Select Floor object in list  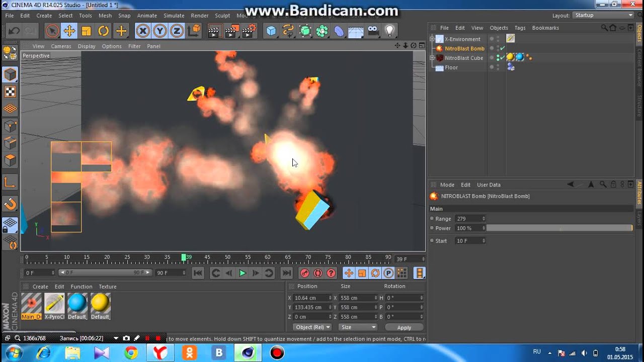(x=451, y=68)
